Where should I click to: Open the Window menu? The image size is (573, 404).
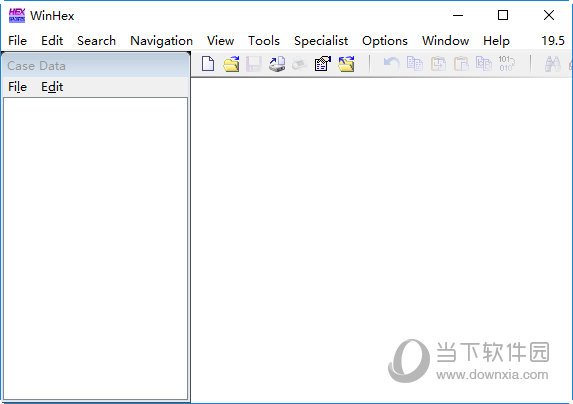coord(445,41)
